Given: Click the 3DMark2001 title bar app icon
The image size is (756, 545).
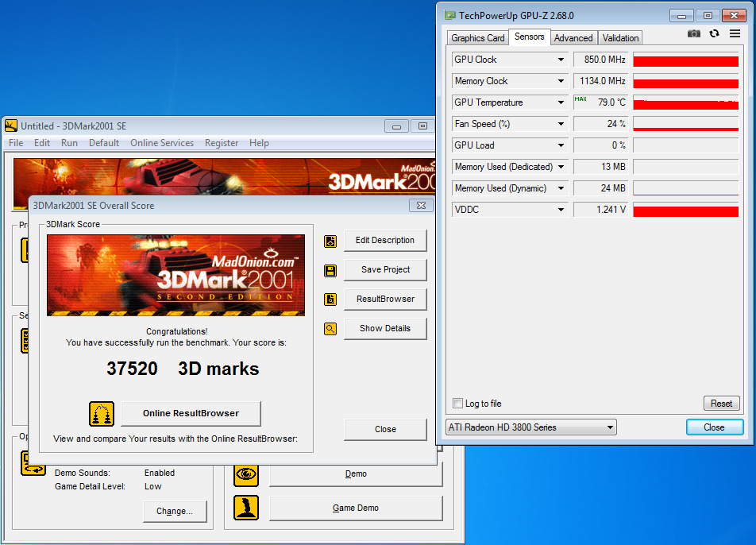Looking at the screenshot, I should [x=11, y=126].
